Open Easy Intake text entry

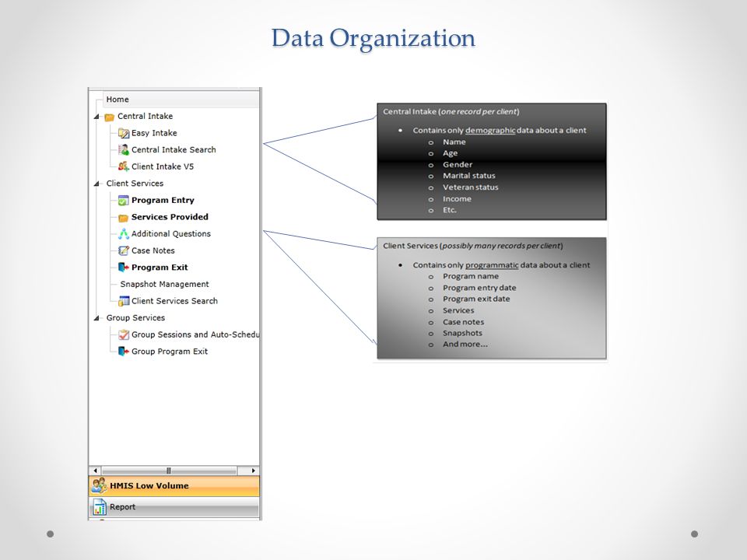coord(154,133)
